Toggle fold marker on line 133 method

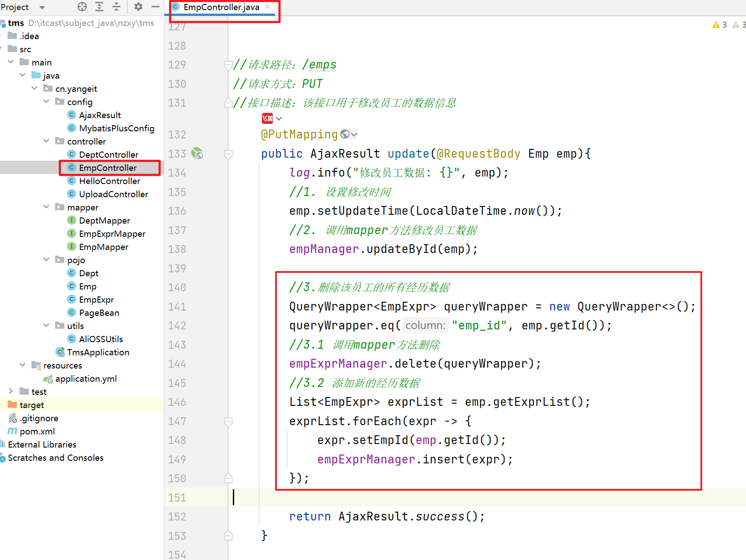point(228,154)
